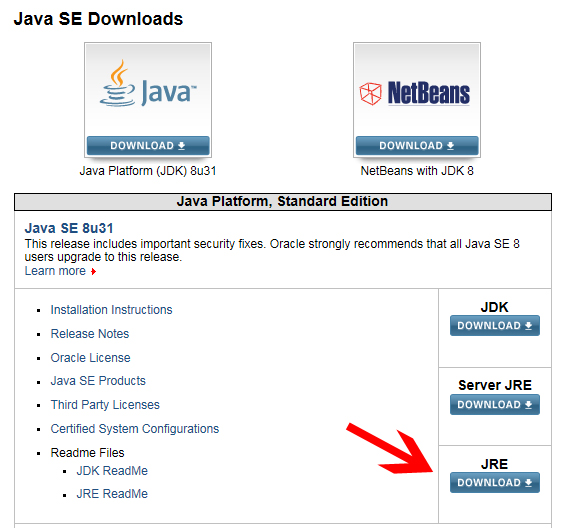Click the NetBeans cube logo
The height and width of the screenshot is (528, 562).
click(370, 94)
